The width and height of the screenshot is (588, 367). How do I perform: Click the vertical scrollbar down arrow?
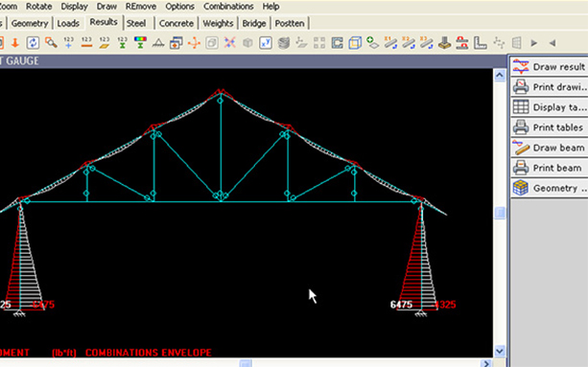(500, 351)
